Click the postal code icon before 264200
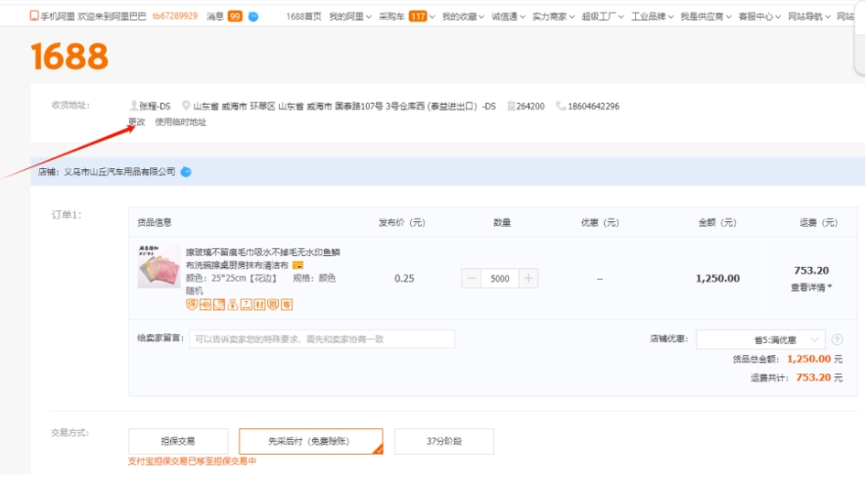 (511, 106)
